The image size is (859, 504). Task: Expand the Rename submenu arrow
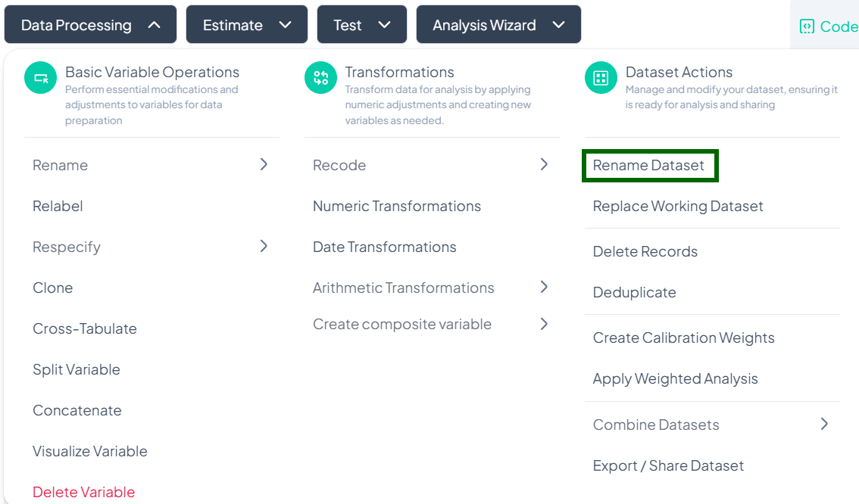point(264,164)
